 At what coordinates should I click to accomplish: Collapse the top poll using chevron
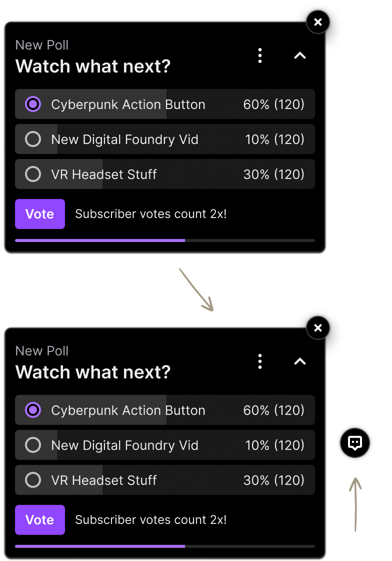(300, 55)
